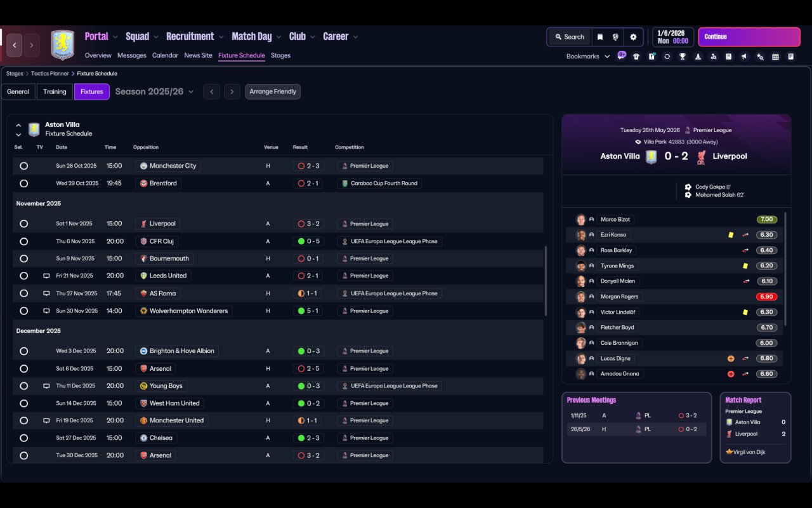Click the TV icon on AS Roma row

click(x=46, y=293)
